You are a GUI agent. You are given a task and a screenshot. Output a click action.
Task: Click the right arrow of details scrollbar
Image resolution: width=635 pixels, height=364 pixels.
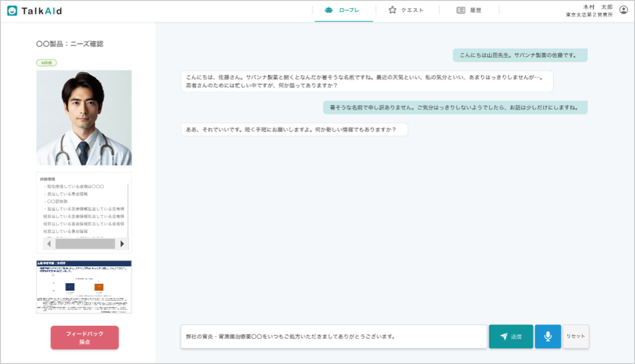click(122, 244)
